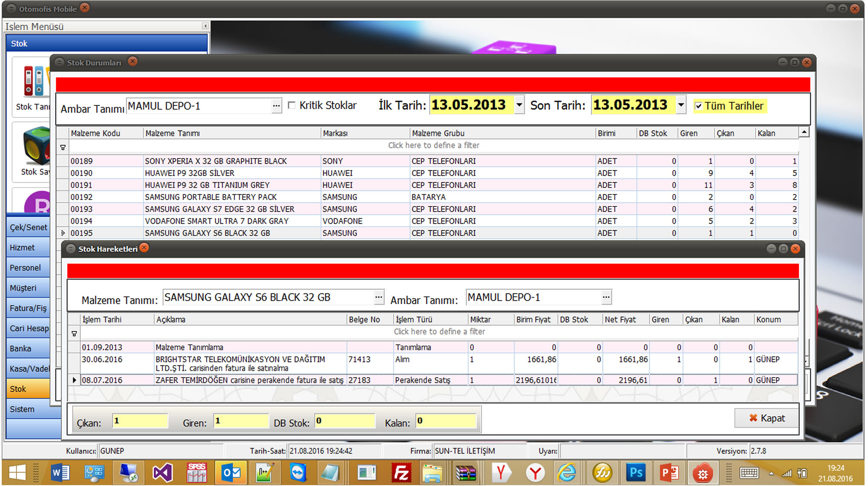Image resolution: width=868 pixels, height=486 pixels.
Task: Click the İlk Tarih date field
Action: tap(472, 105)
